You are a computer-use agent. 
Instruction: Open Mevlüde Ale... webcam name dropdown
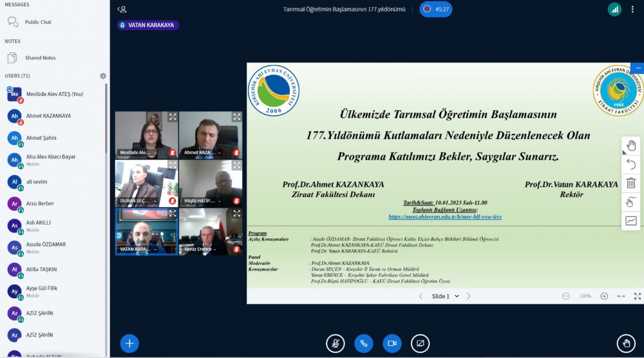(x=138, y=153)
